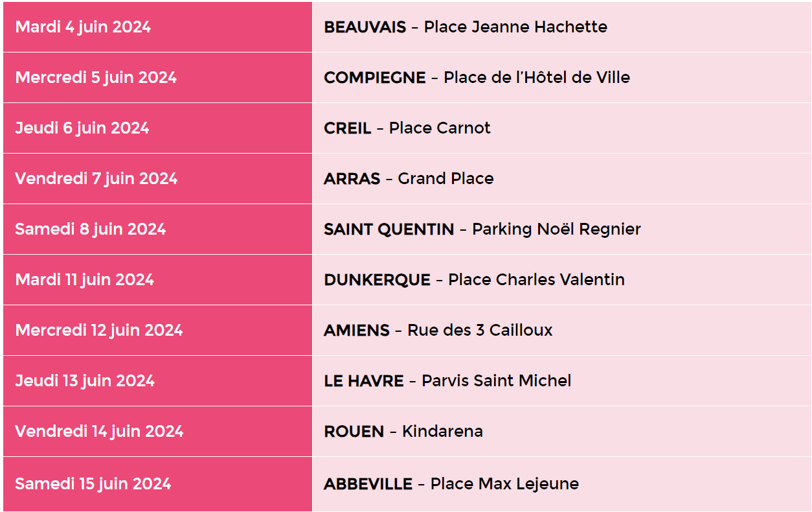Select the COMPIEGNE Place de l'Hôtel de Ville row
Viewport: 812px width, 512px height.
pyautogui.click(x=477, y=78)
